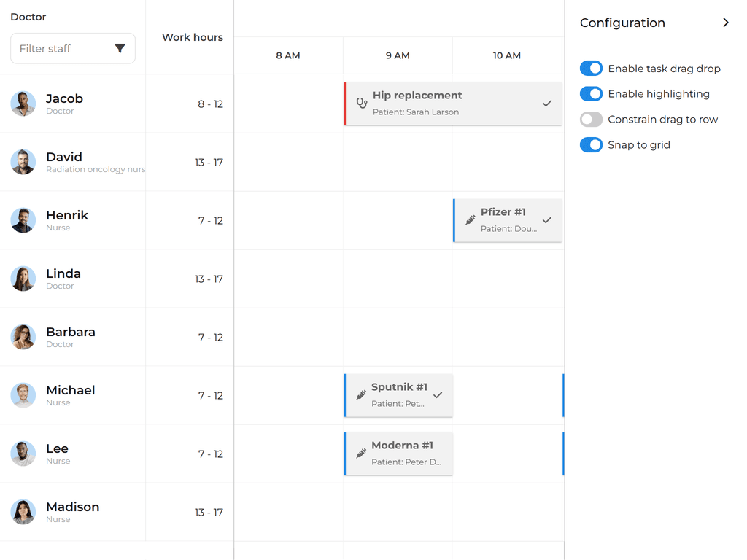
Task: Click the stethoscope icon on Hip replacement
Action: [x=362, y=104]
